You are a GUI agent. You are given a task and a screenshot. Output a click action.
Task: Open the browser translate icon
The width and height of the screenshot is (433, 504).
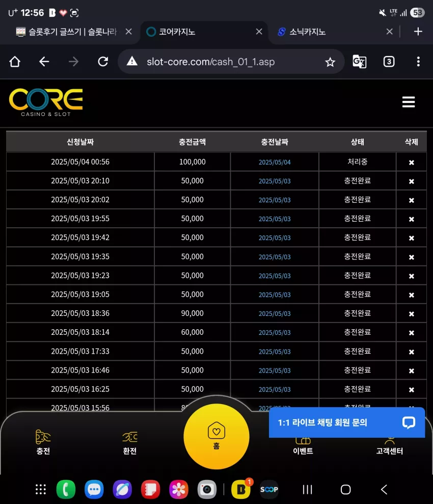[360, 61]
